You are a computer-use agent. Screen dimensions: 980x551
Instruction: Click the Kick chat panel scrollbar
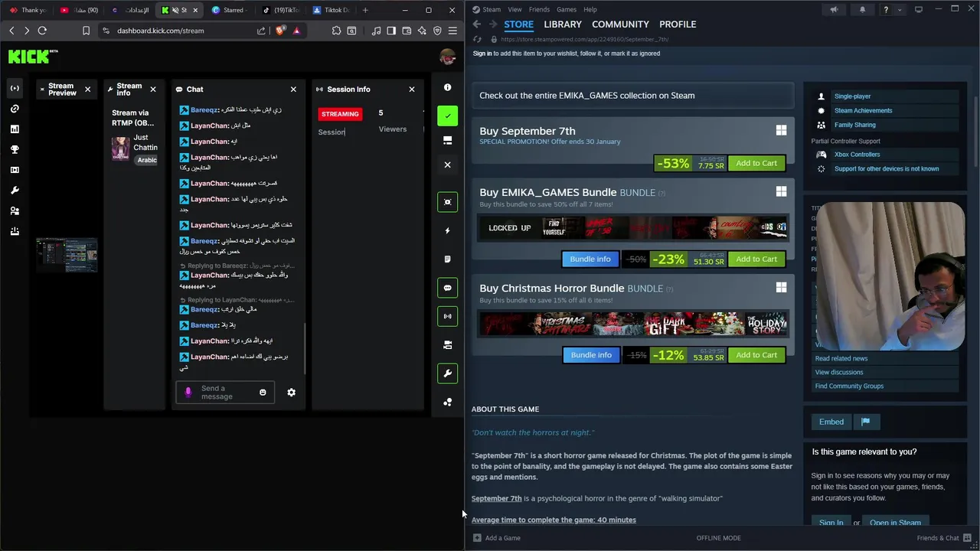pyautogui.click(x=305, y=348)
